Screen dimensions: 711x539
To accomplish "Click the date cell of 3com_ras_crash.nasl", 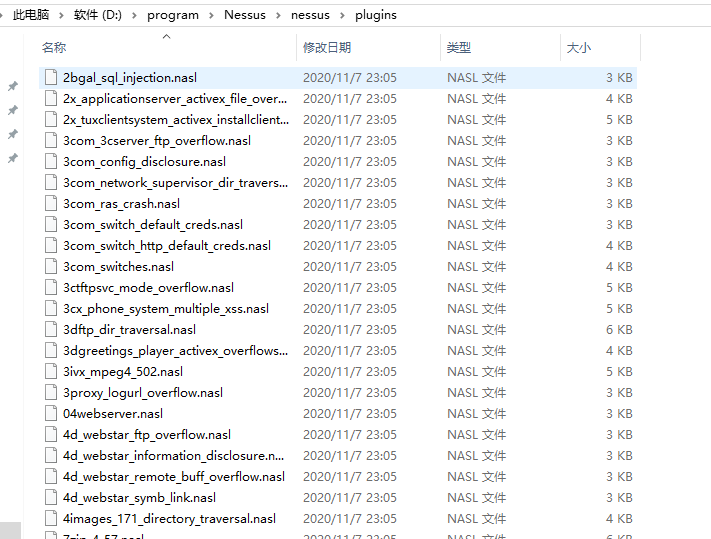I will tap(350, 204).
